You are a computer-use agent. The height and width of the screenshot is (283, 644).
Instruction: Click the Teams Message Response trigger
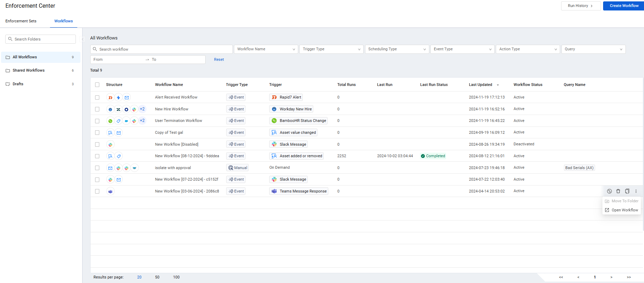point(299,191)
